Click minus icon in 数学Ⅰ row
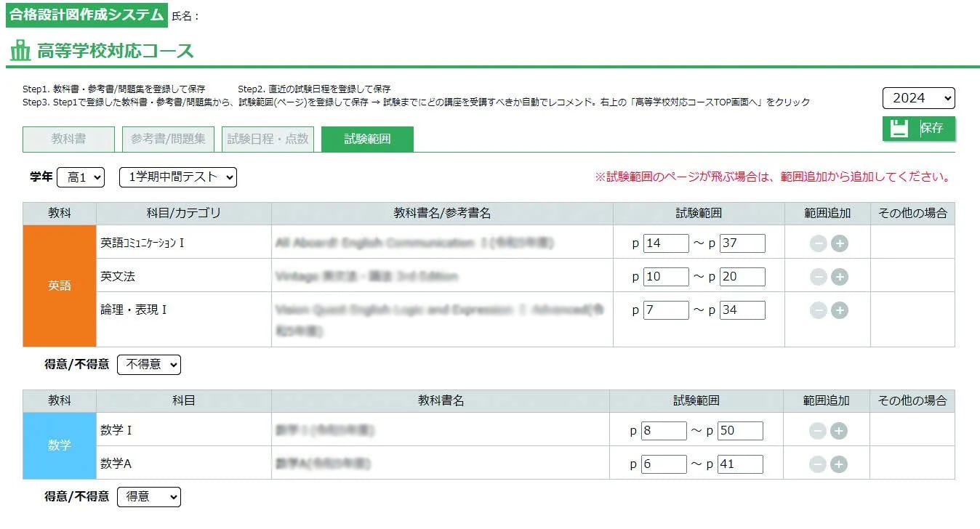Image resolution: width=980 pixels, height=529 pixels. 818,431
